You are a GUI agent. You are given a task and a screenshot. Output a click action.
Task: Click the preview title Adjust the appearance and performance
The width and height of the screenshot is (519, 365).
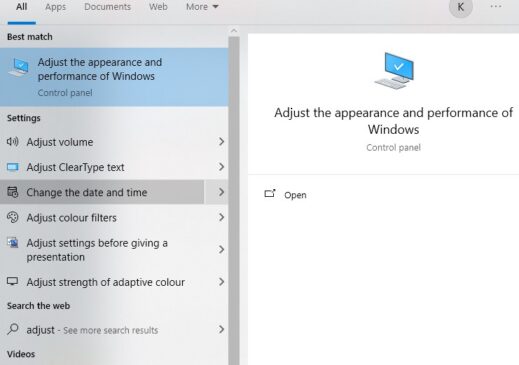[393, 121]
